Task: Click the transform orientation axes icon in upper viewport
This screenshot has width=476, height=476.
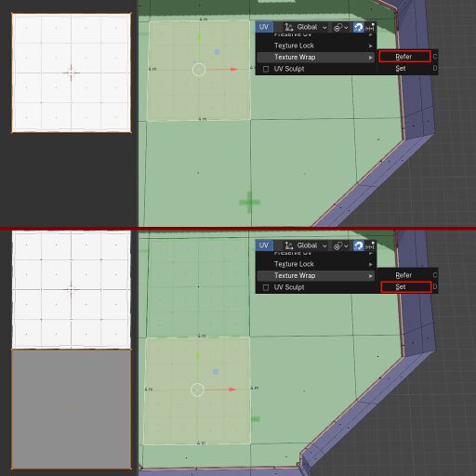Action: (289, 27)
